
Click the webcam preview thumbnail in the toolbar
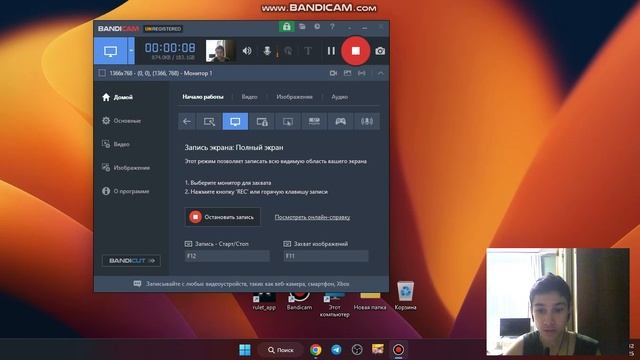click(220, 51)
